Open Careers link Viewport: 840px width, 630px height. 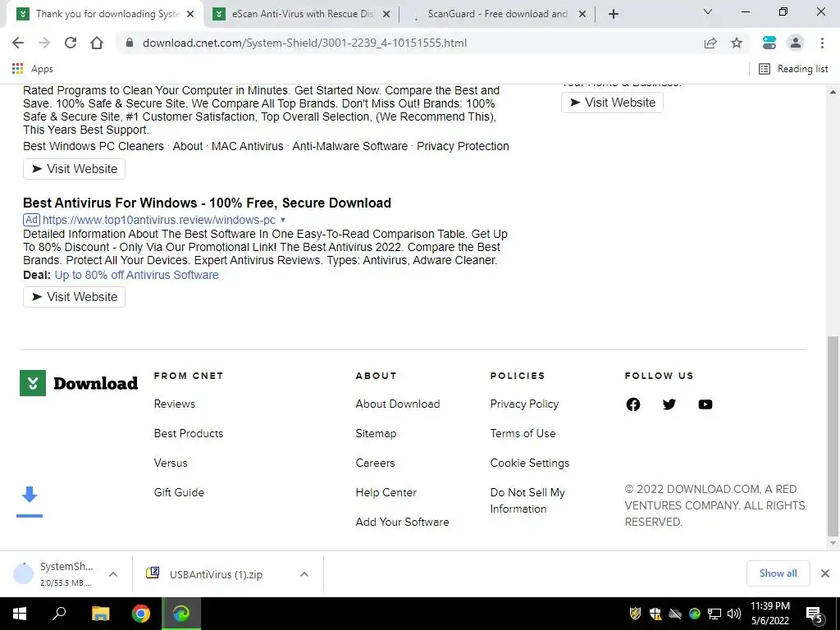[x=375, y=463]
